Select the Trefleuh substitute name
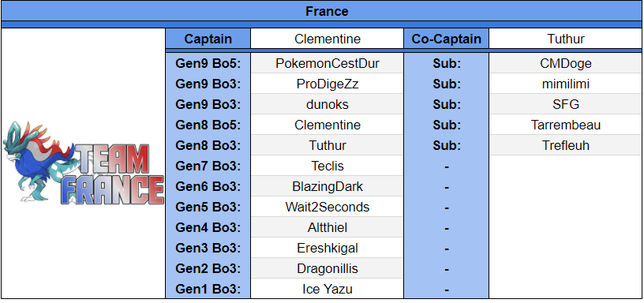The height and width of the screenshot is (303, 644). pyautogui.click(x=566, y=145)
